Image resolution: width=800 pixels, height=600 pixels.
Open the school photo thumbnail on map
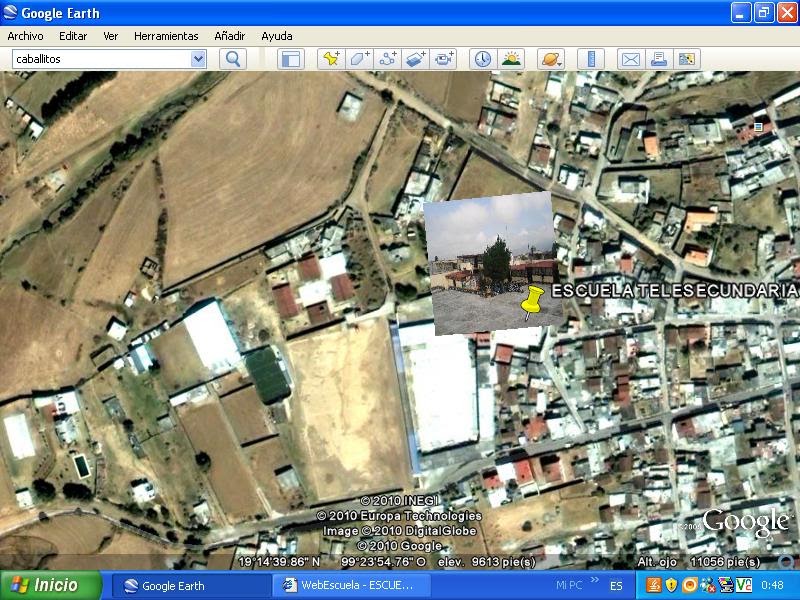tap(494, 263)
